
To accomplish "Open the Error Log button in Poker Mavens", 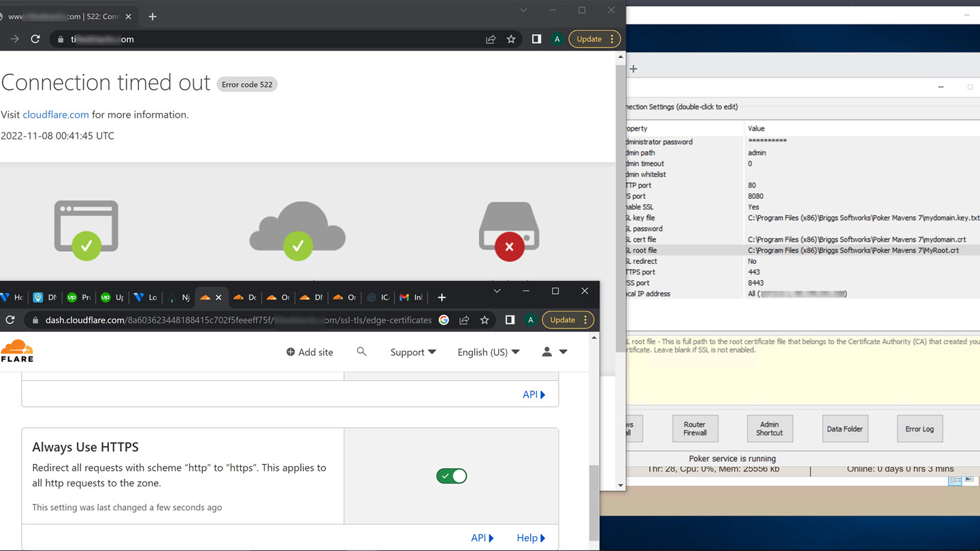I will 919,429.
